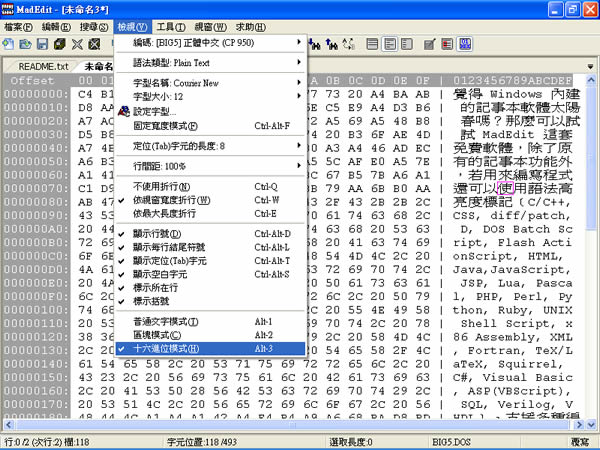600x450 pixels.
Task: Click the highlighted 使 character in text column
Action: (505, 188)
